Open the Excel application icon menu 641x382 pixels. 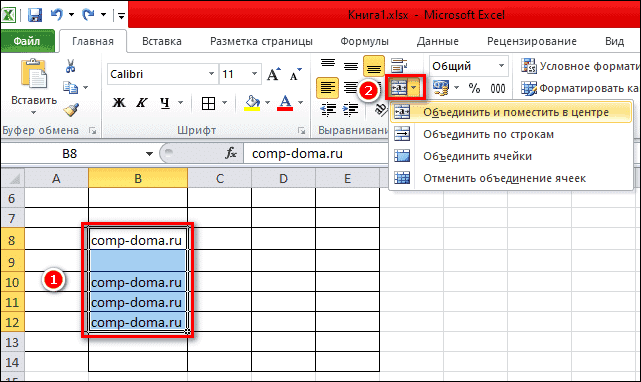click(9, 15)
